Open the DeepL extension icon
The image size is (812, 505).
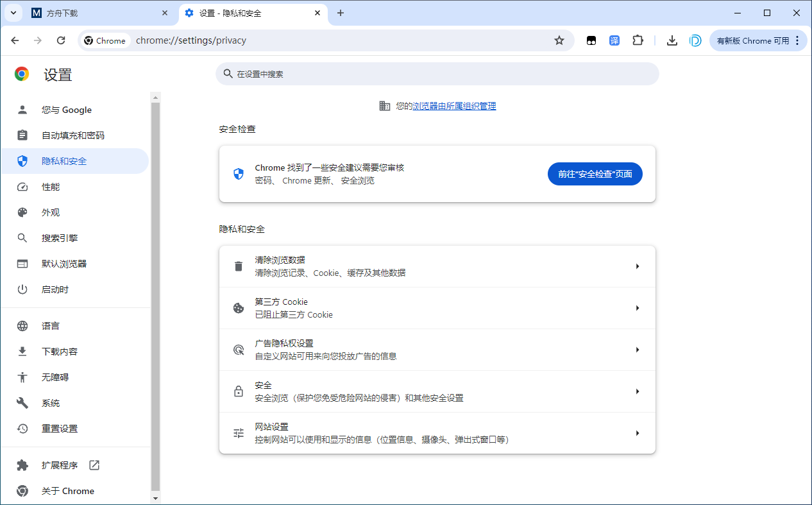pos(696,40)
